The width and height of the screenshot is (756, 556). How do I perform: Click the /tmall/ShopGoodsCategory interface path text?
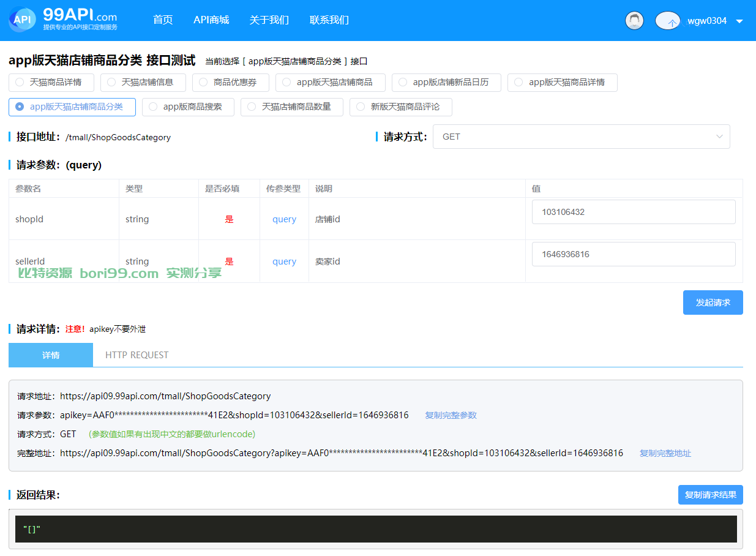click(x=118, y=137)
